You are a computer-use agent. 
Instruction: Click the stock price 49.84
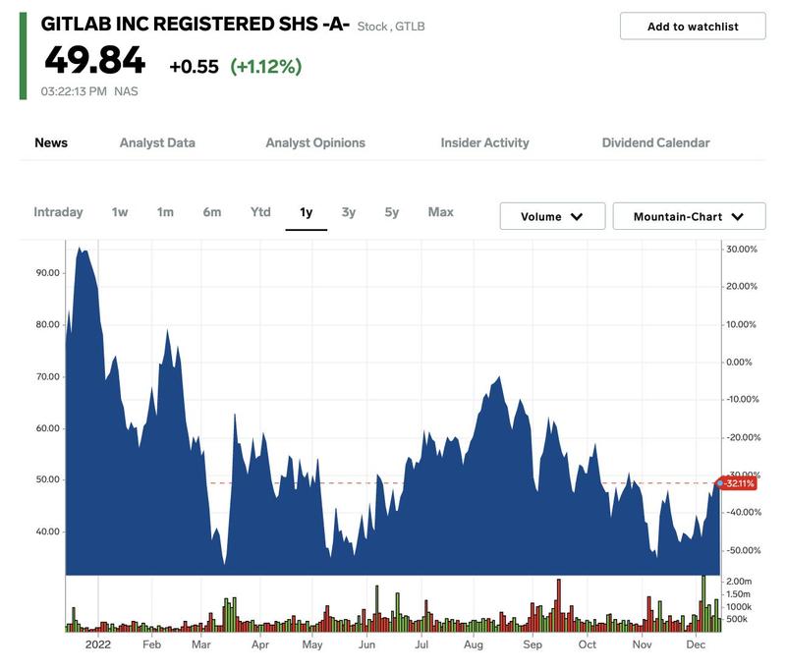(94, 60)
